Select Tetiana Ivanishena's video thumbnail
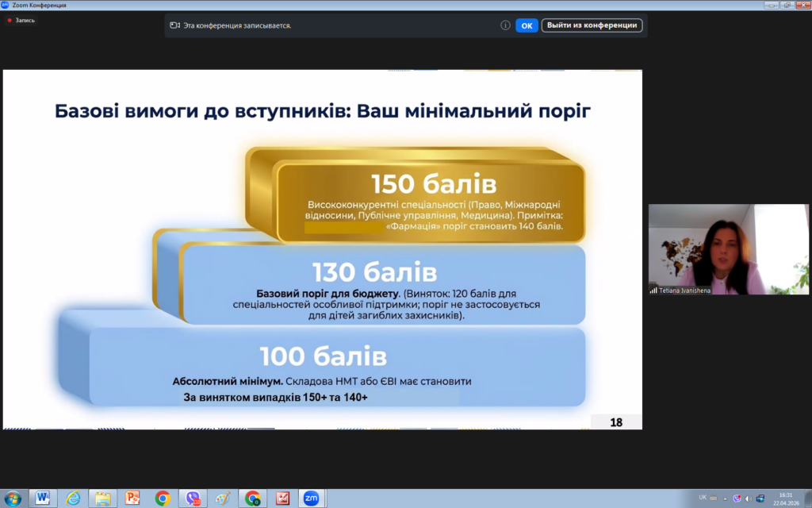Image resolution: width=812 pixels, height=508 pixels. point(728,249)
